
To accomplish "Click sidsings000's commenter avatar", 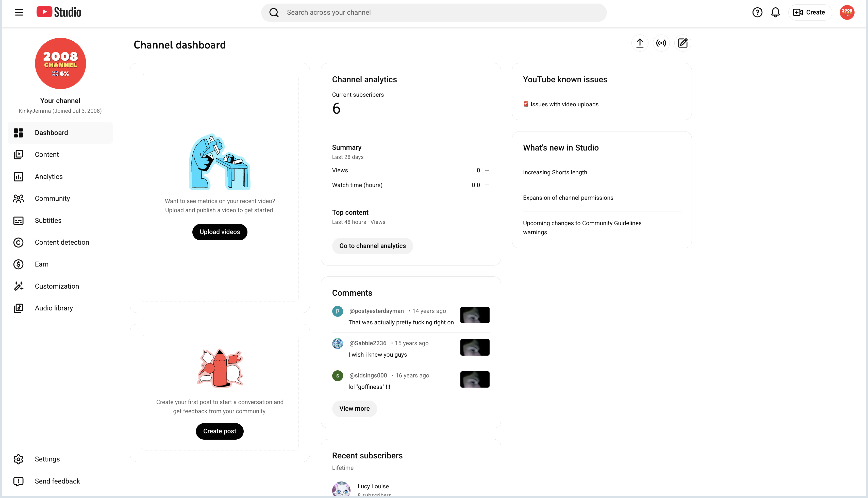I will 338,376.
